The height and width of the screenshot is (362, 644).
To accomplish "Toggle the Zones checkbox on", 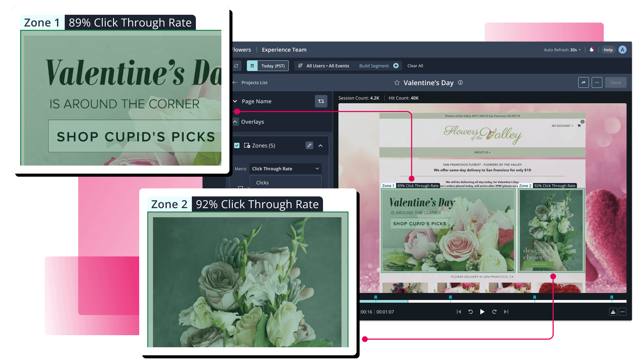I will coord(237,145).
